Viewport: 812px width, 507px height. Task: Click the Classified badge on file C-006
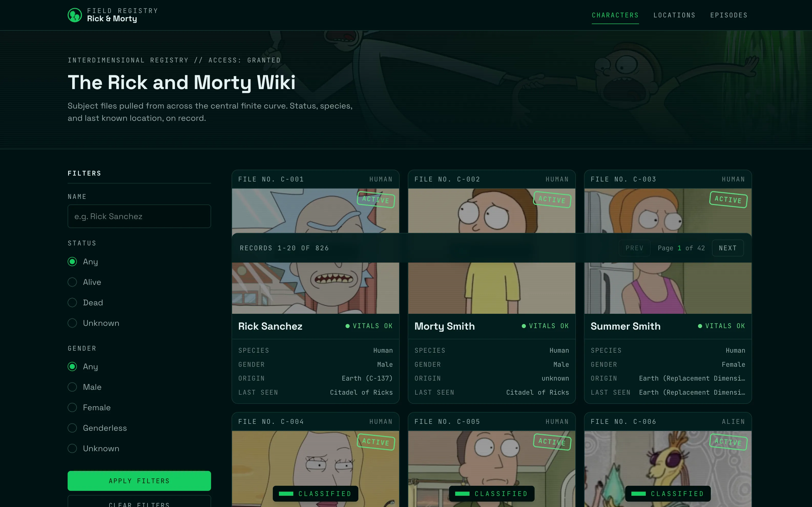click(x=668, y=494)
